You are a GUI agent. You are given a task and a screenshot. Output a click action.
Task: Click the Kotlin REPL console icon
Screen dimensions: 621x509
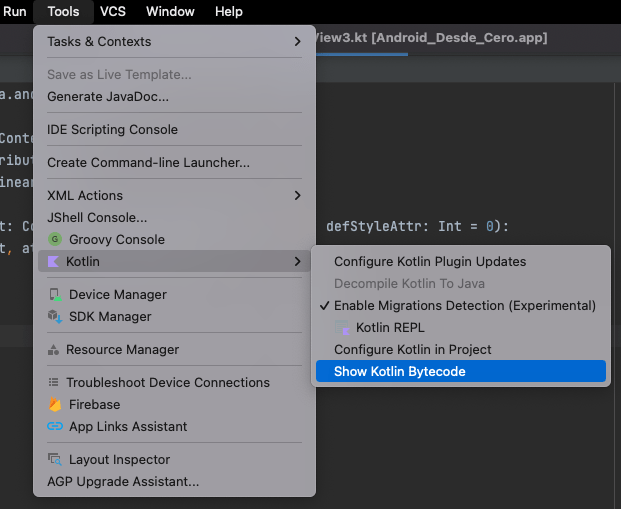(342, 328)
